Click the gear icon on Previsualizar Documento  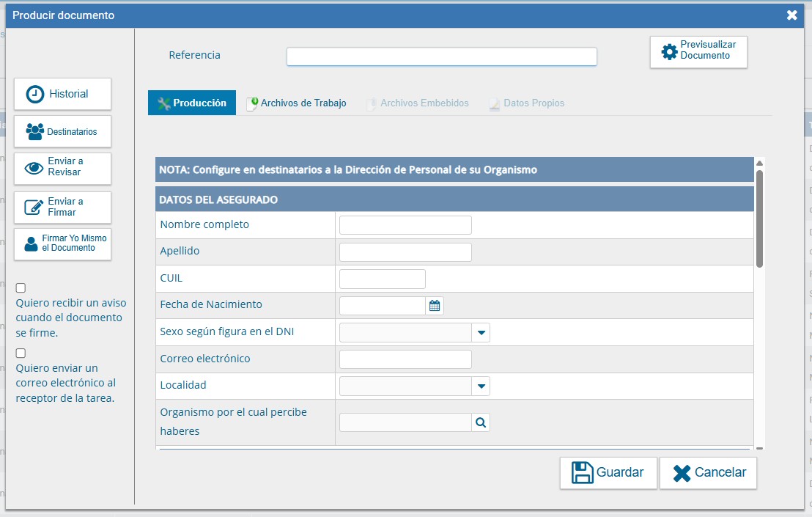pyautogui.click(x=670, y=51)
